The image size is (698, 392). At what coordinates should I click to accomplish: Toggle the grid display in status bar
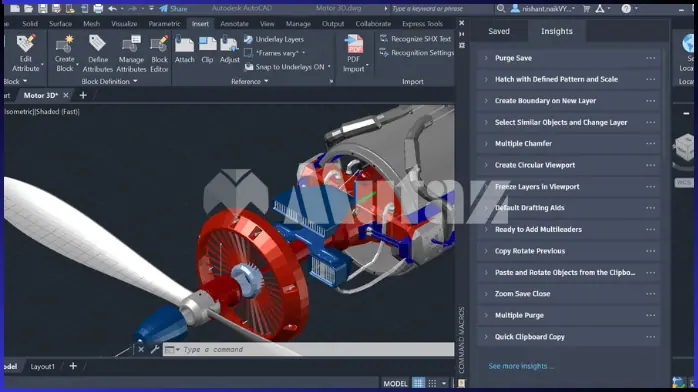click(418, 383)
